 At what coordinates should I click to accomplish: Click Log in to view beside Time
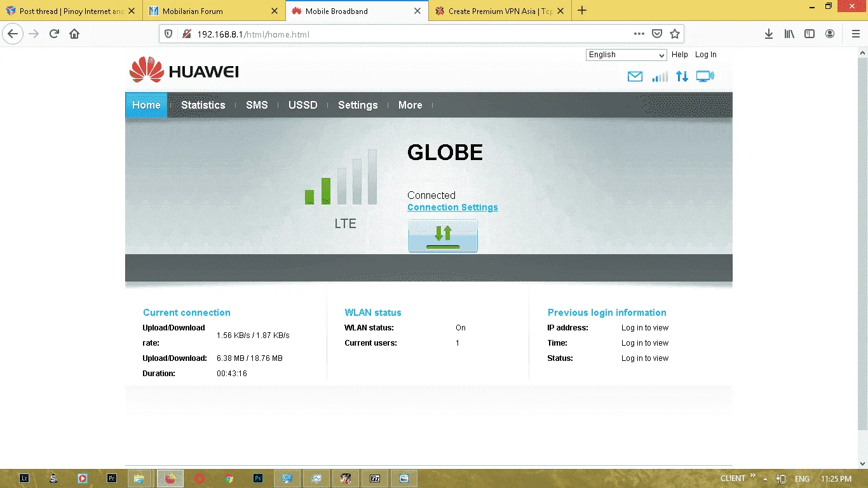(645, 343)
